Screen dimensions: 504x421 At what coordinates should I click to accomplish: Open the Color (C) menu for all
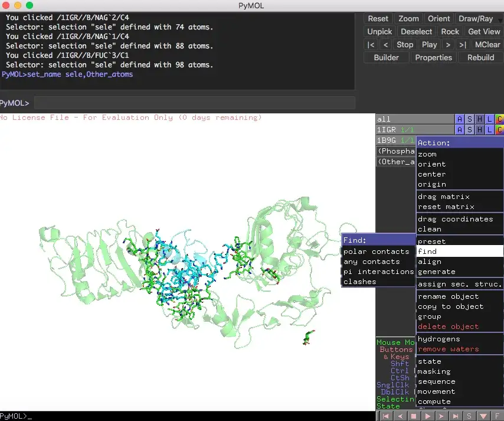point(499,119)
